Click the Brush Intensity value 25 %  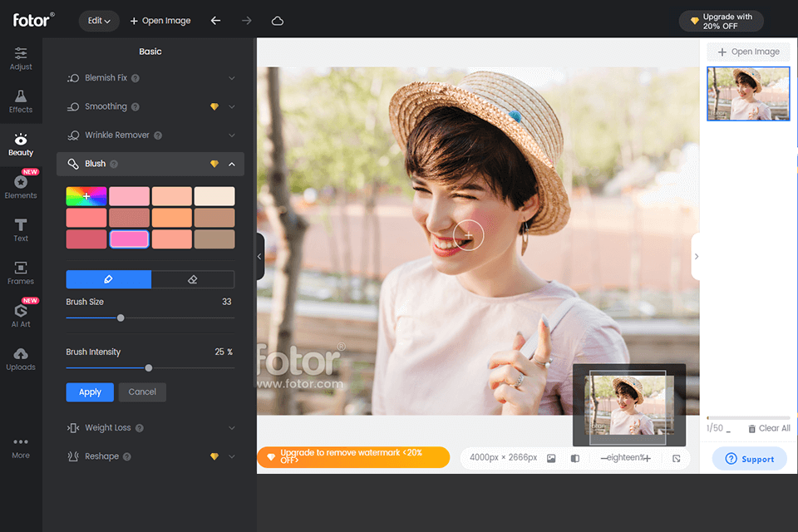[224, 352]
